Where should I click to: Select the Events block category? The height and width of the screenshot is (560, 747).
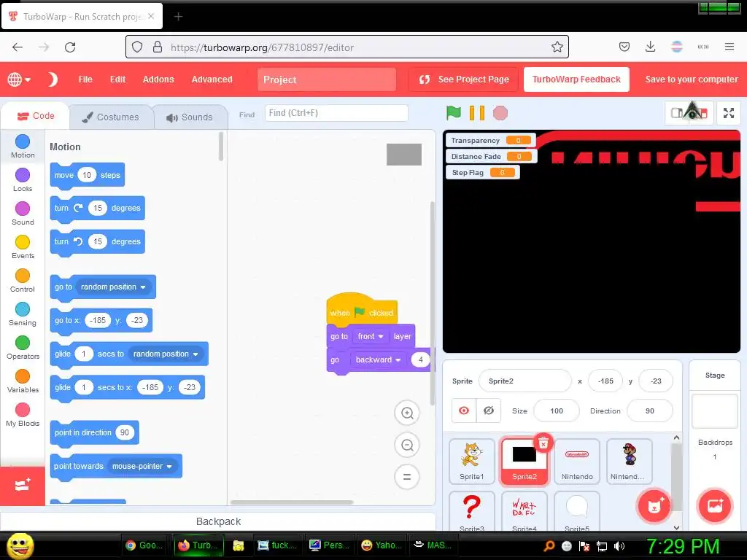23,246
